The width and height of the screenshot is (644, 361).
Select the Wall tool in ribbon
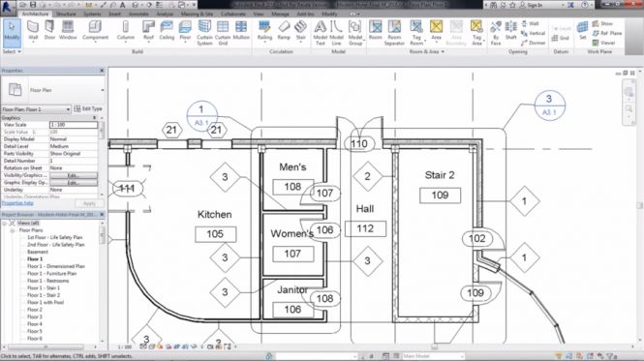pos(33,31)
